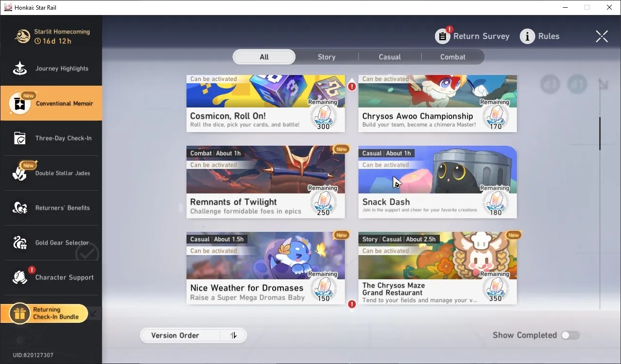Open the Returning Check-In Bundle button

[44, 314]
